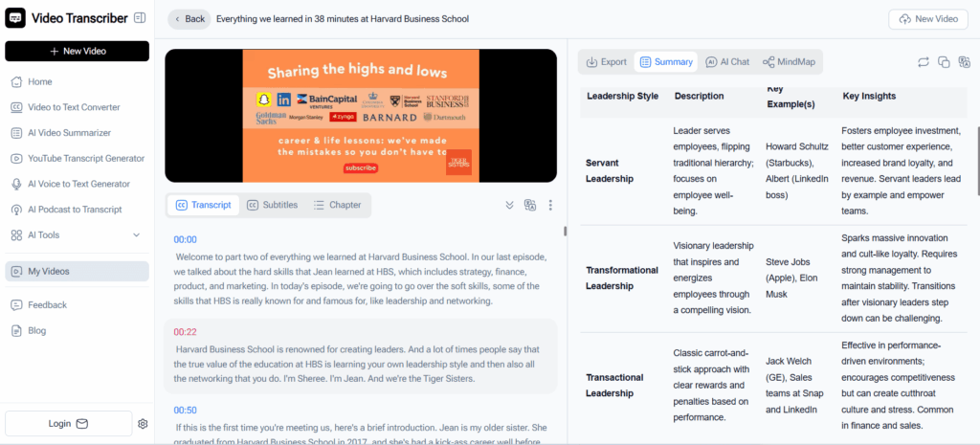Click the AI Tools grid icon
The image size is (980, 445).
click(17, 235)
